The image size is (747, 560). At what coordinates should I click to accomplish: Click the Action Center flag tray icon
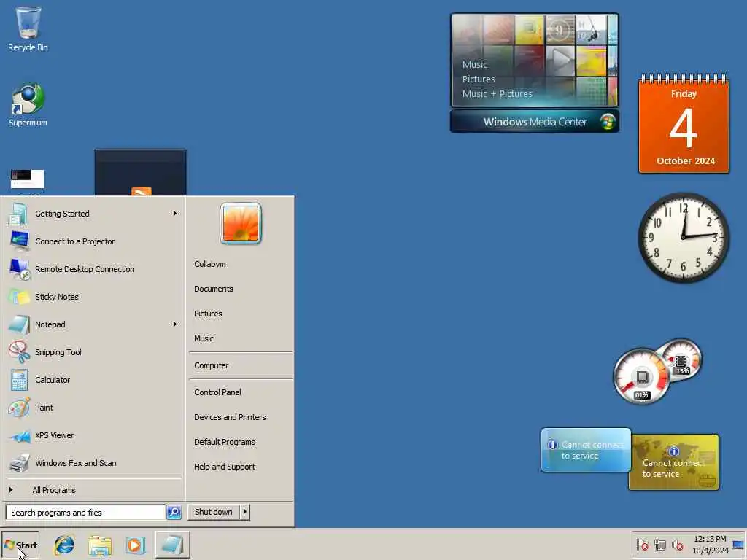[x=642, y=545]
